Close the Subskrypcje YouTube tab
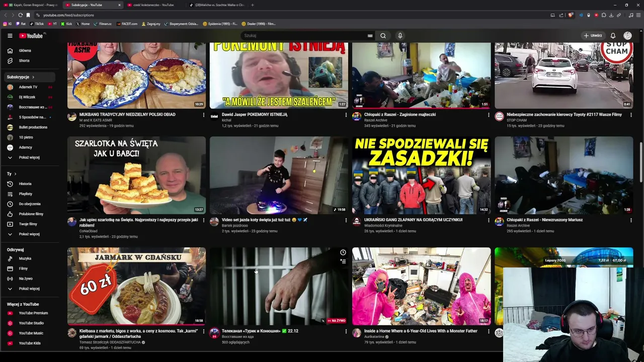 (119, 5)
